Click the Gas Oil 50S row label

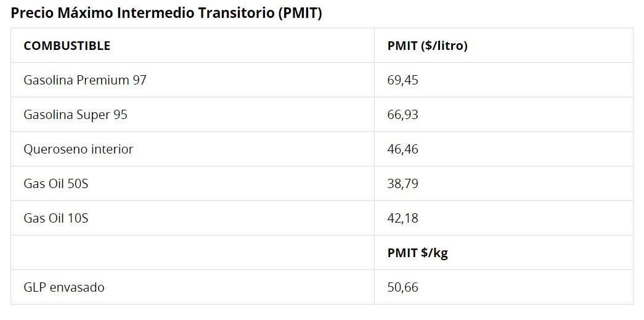[56, 184]
